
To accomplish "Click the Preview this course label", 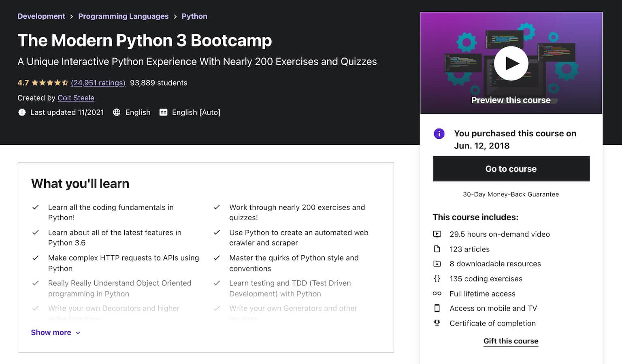I will (511, 100).
